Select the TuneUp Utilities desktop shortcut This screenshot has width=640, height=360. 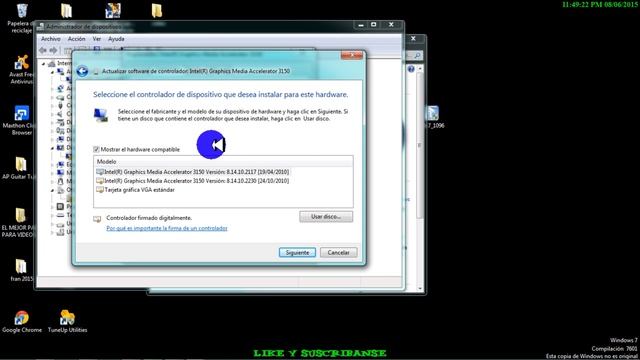[67, 322]
